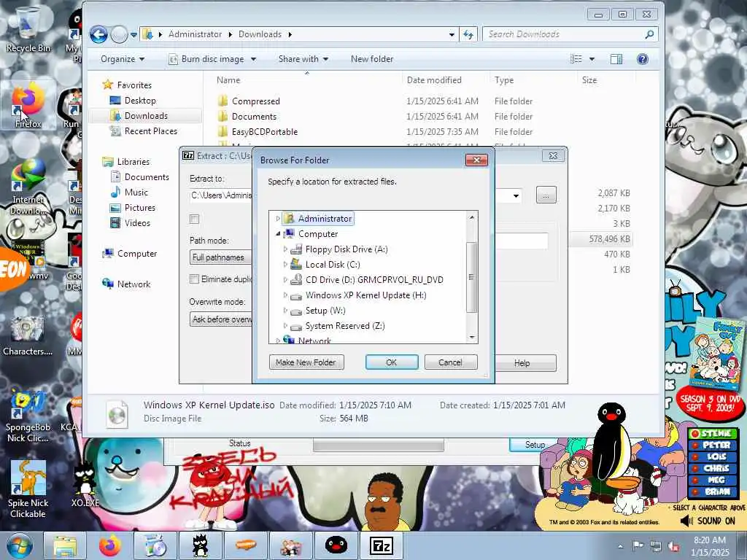
Task: Open XO.EXE desktop icon
Action: click(x=85, y=486)
